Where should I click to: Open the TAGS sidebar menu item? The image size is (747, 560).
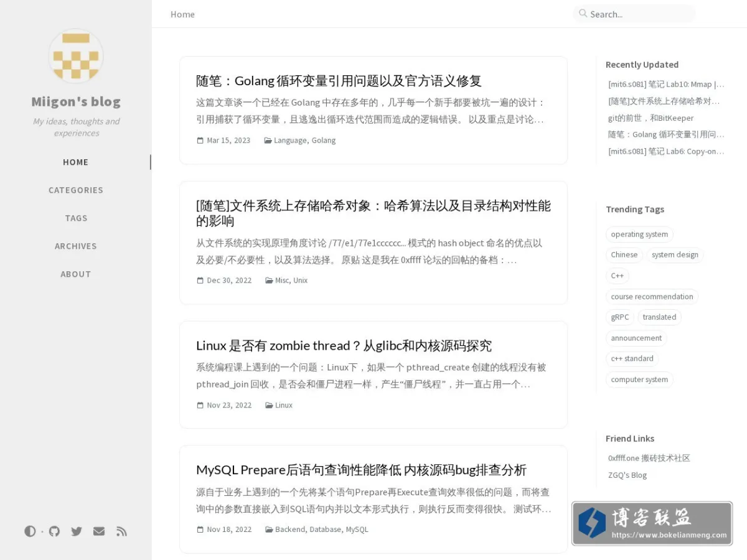tap(76, 218)
